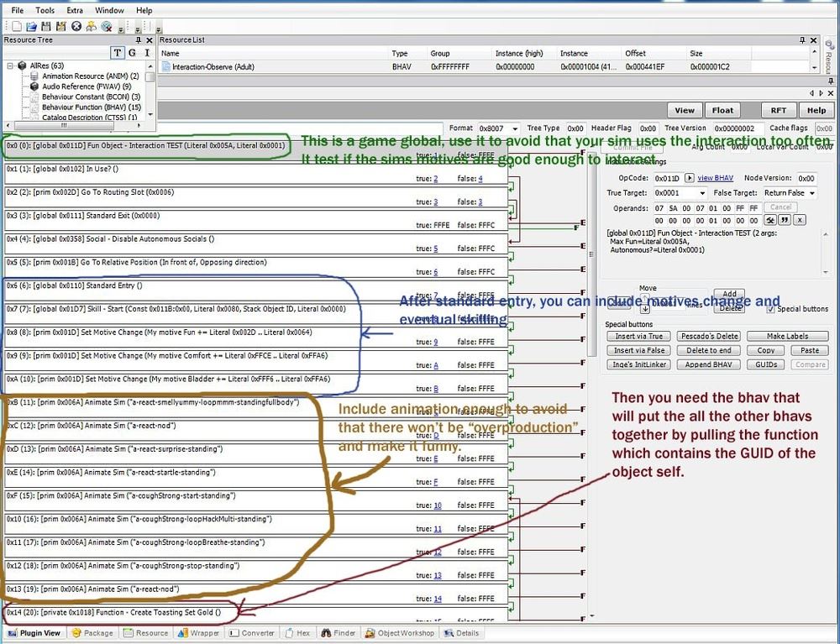
Task: Click the arrow button next to OpCode
Action: click(x=690, y=178)
